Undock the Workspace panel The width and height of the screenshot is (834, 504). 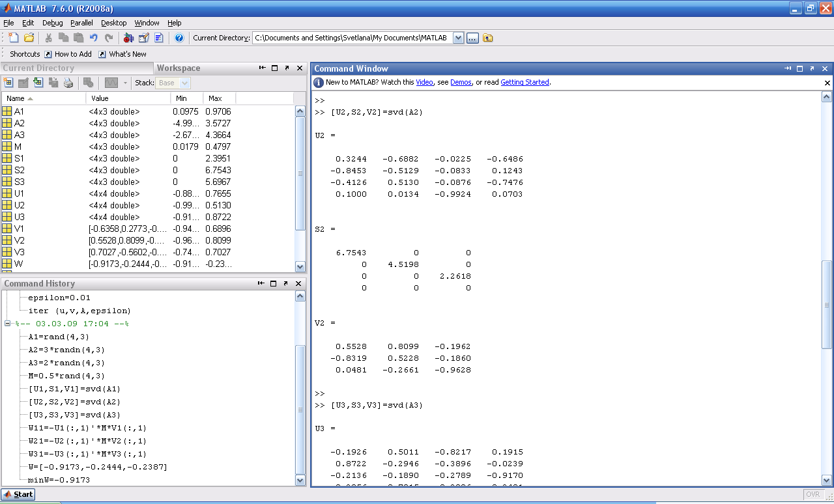point(287,68)
